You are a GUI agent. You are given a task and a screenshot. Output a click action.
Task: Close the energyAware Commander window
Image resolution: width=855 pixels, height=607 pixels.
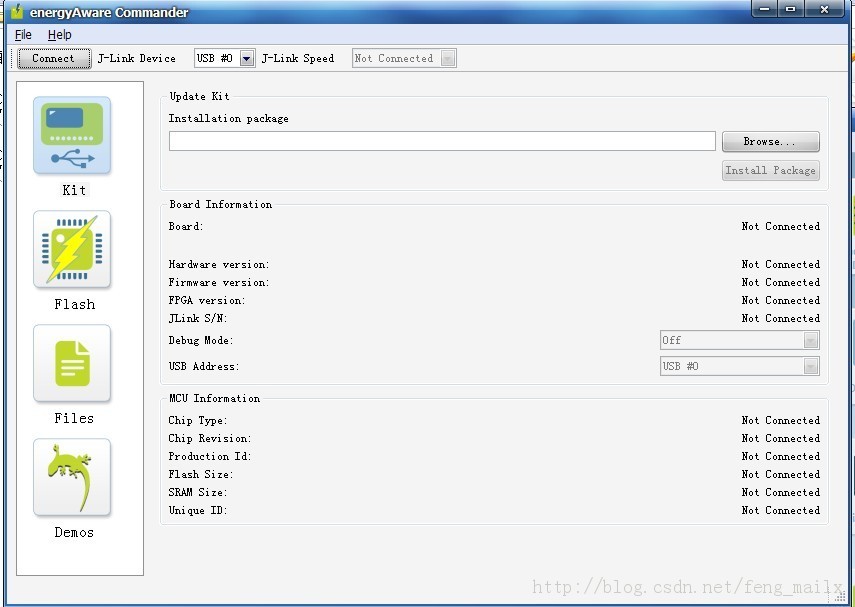pyautogui.click(x=825, y=9)
